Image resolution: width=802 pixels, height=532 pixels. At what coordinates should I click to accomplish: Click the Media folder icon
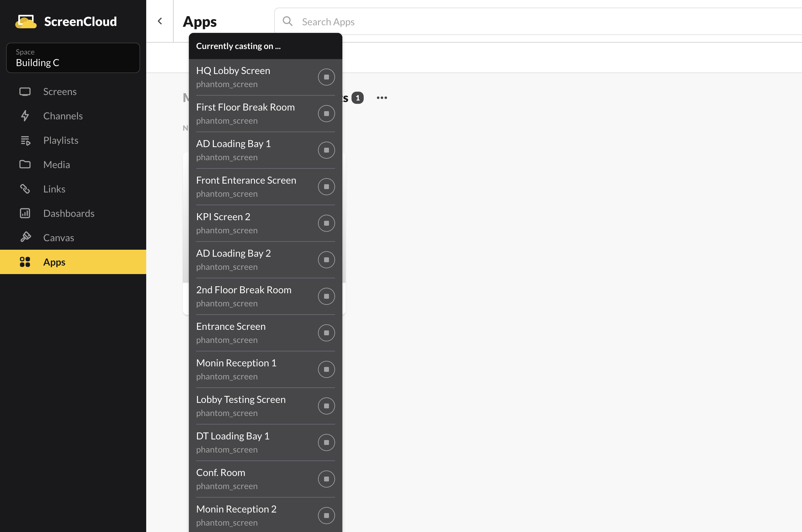point(25,164)
